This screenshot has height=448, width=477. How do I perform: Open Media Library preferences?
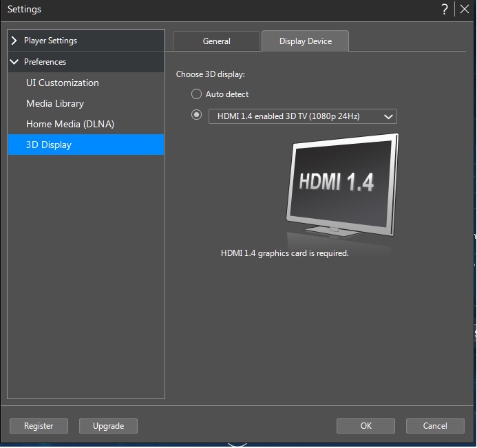click(x=86, y=103)
